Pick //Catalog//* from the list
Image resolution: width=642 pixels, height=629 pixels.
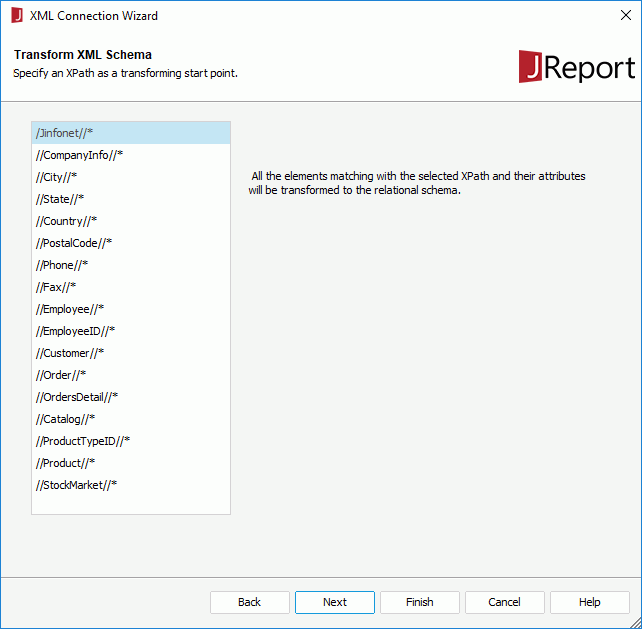point(131,419)
